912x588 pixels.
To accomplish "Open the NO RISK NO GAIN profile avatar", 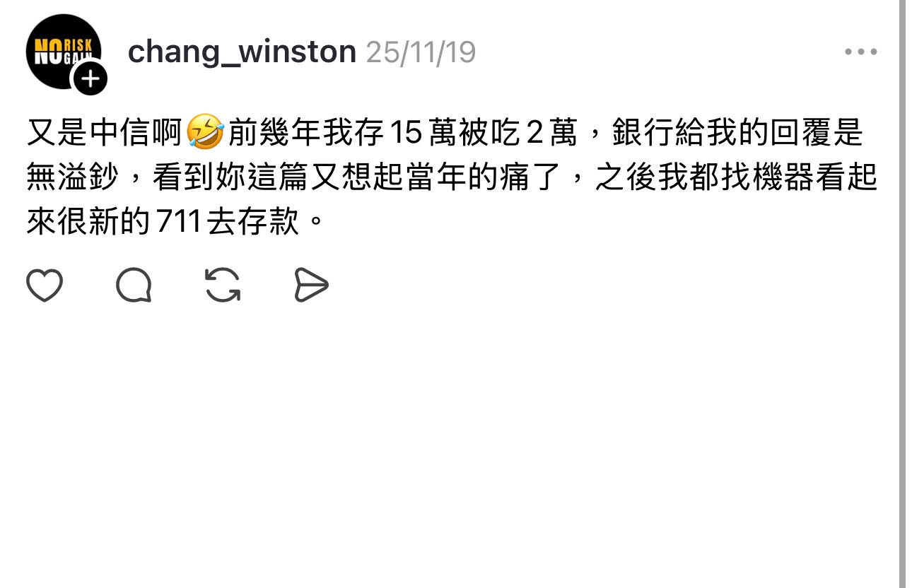I will 64,52.
